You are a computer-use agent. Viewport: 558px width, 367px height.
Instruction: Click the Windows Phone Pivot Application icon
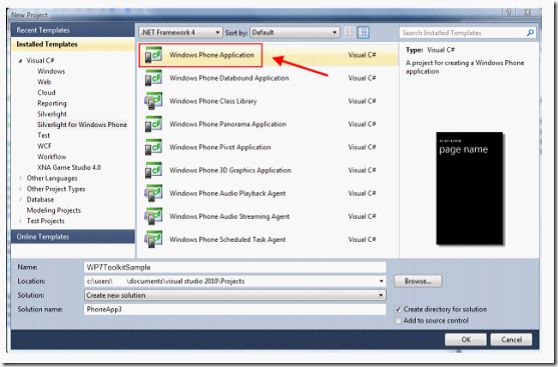coord(153,147)
